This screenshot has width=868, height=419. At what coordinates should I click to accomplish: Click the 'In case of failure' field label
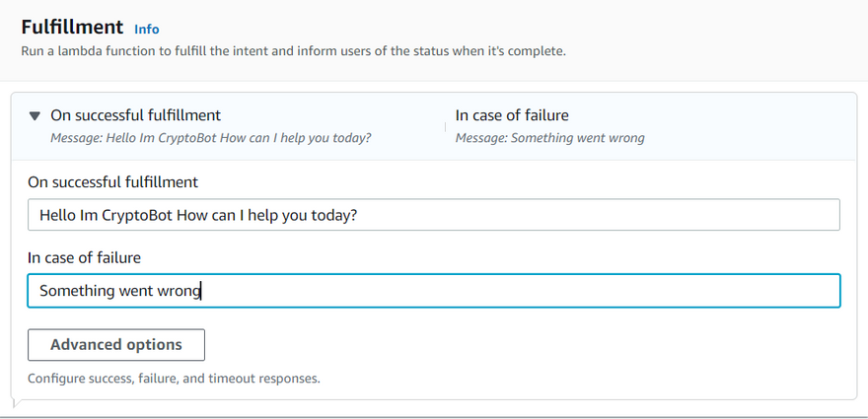pos(84,258)
